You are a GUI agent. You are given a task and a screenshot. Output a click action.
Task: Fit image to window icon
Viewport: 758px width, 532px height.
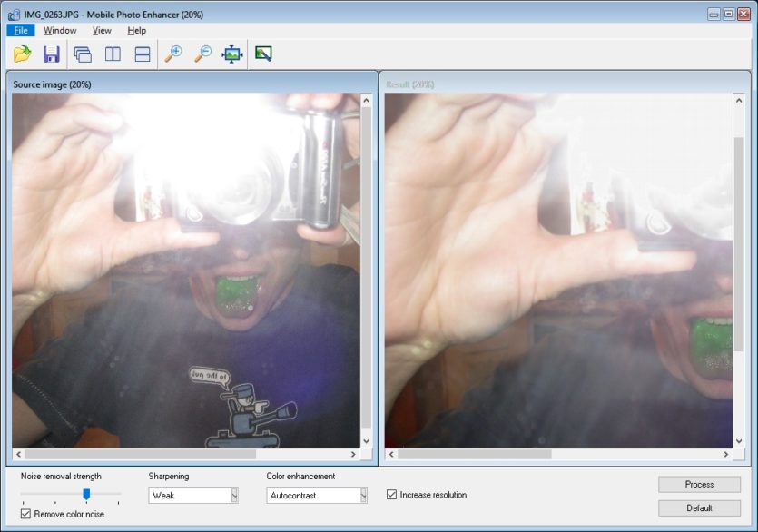tap(232, 54)
